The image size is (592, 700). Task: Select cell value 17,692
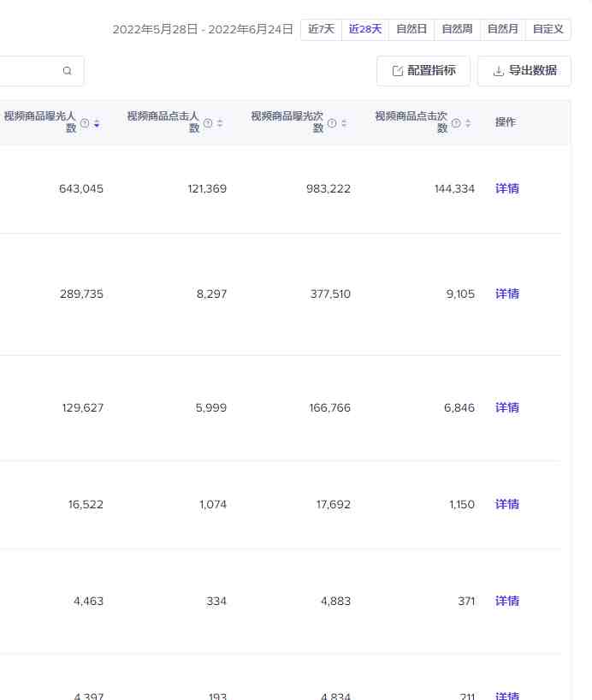[334, 505]
